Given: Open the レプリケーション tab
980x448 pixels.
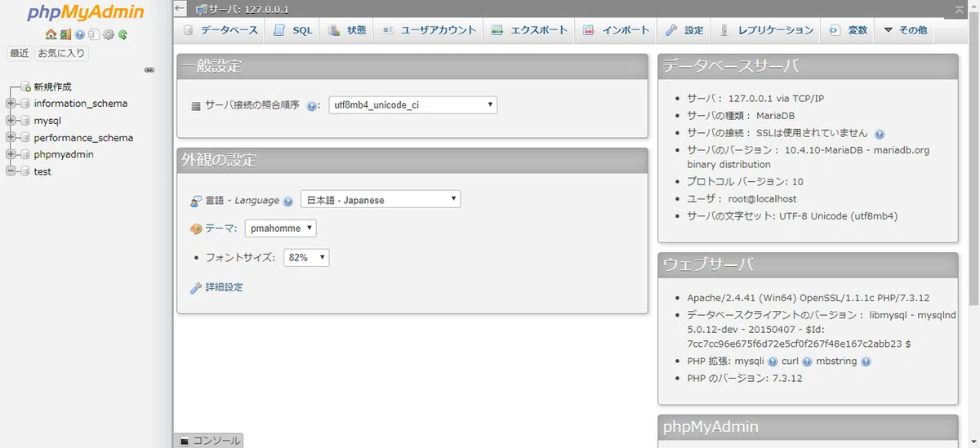Looking at the screenshot, I should pyautogui.click(x=766, y=30).
